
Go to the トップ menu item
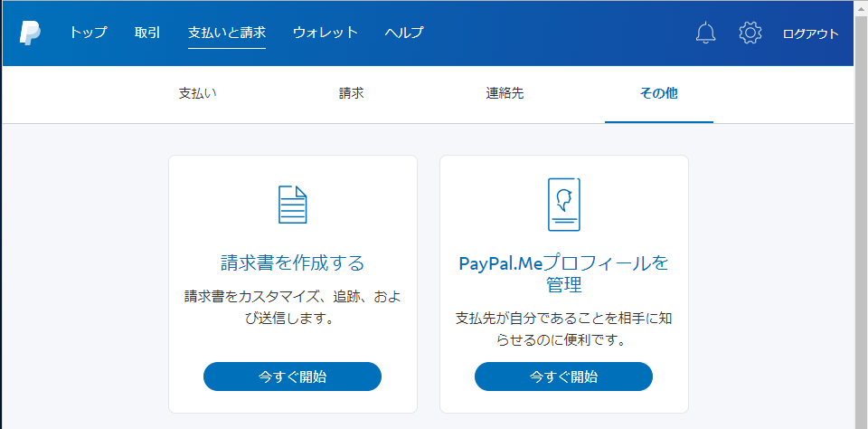[88, 33]
